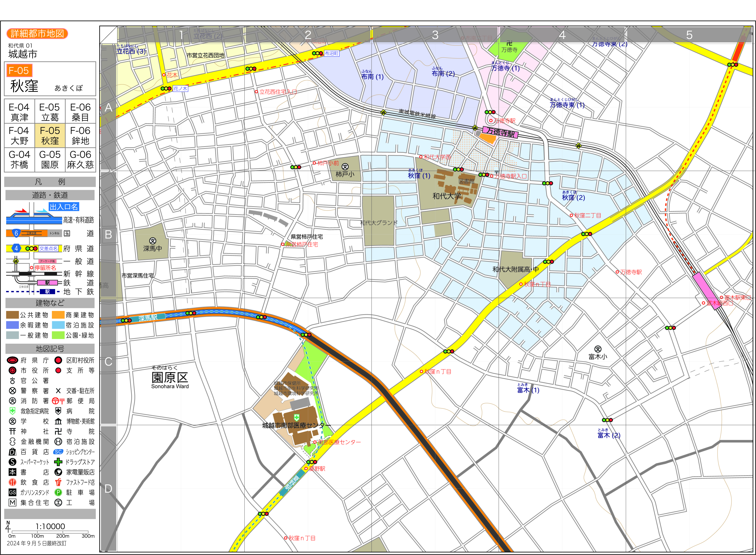Click the parking P symbol in the legend
This screenshot has height=555, width=756.
point(58,493)
